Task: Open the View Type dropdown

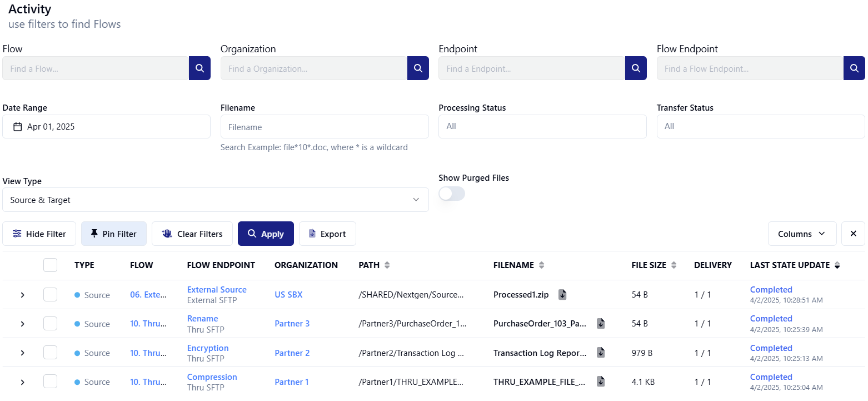Action: coord(215,200)
